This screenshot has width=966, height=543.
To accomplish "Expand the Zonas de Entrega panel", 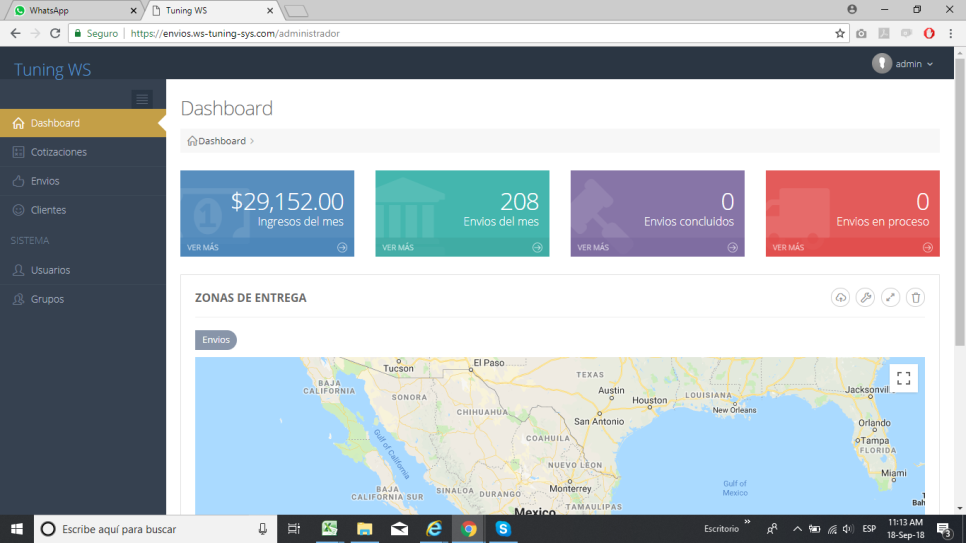I will 890,298.
